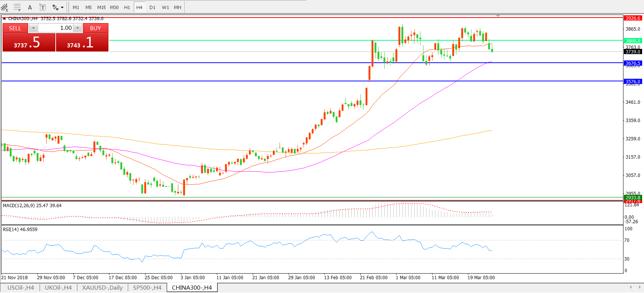The height and width of the screenshot is (293, 644).
Task: Decrease lot volume with down arrow
Action: click(33, 28)
